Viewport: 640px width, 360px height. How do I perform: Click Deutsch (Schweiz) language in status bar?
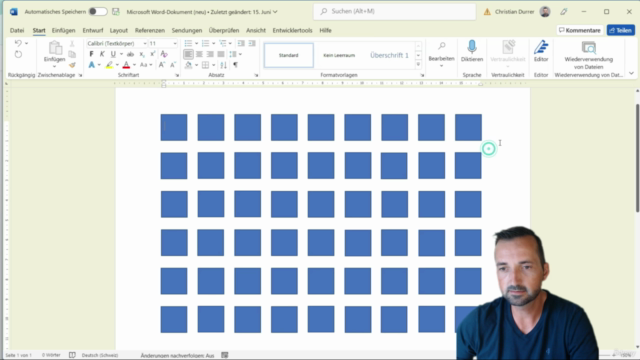100,355
